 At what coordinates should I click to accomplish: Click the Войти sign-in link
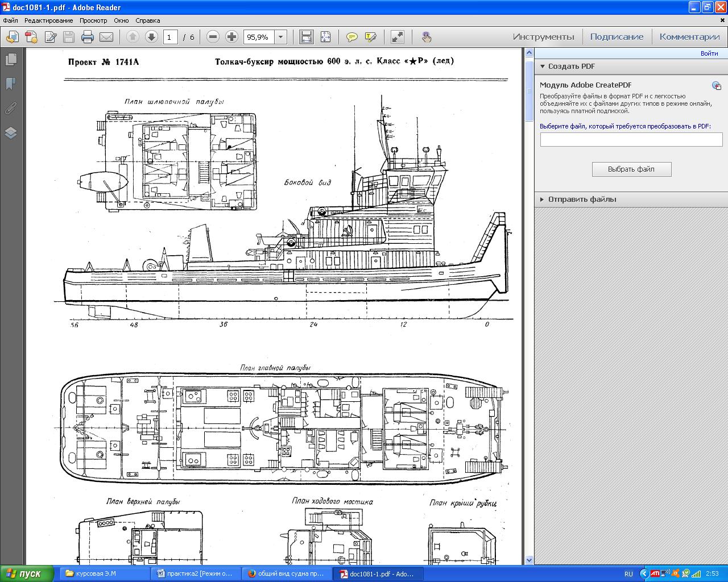point(709,53)
